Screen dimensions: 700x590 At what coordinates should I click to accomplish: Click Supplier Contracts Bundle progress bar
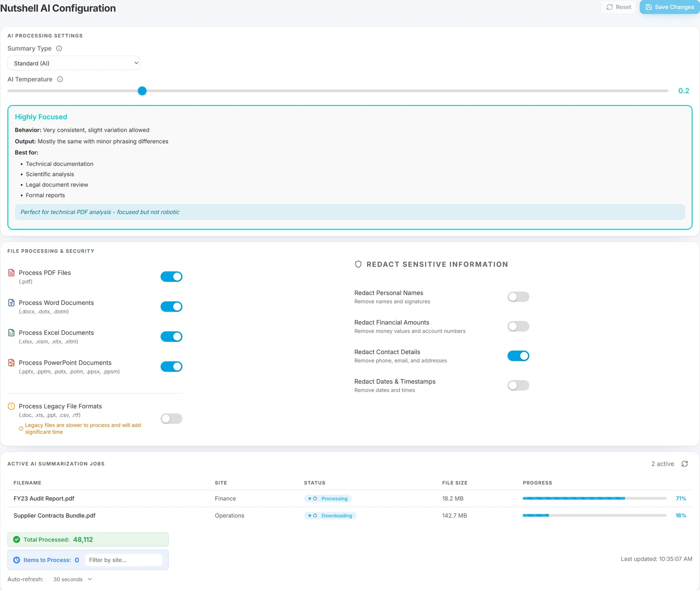pos(595,516)
